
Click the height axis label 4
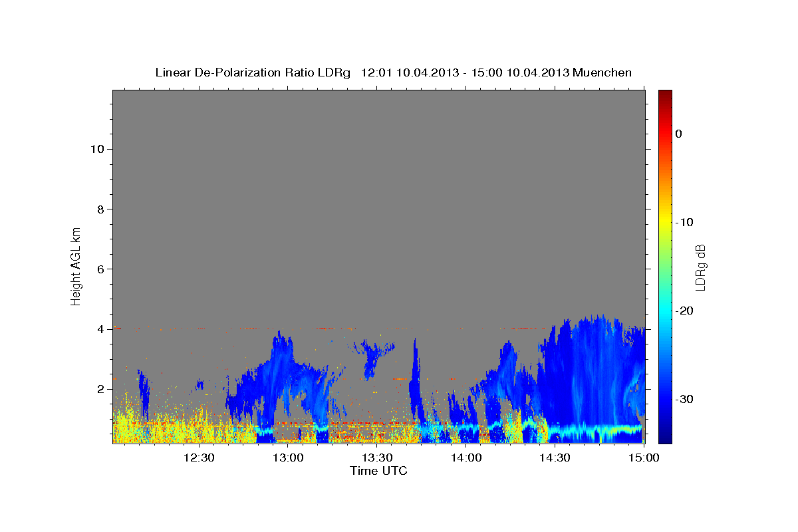(x=100, y=329)
